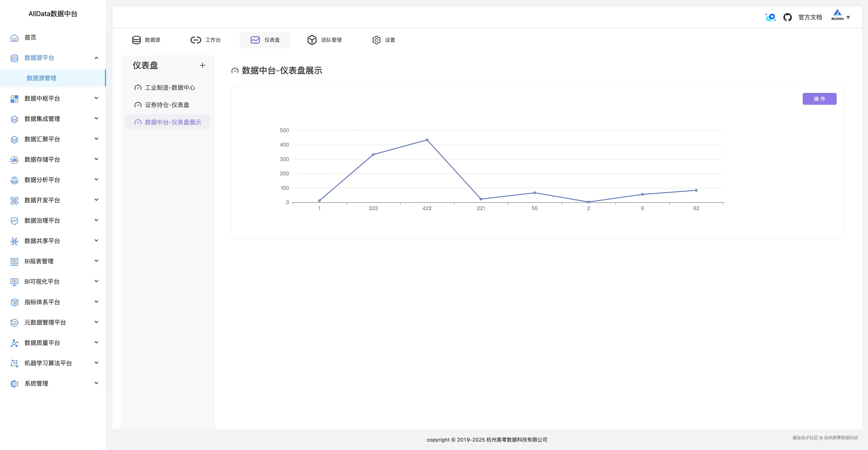Open the 证券持仓-仪表盘 dashboard item
This screenshot has width=868, height=450.
tap(167, 105)
